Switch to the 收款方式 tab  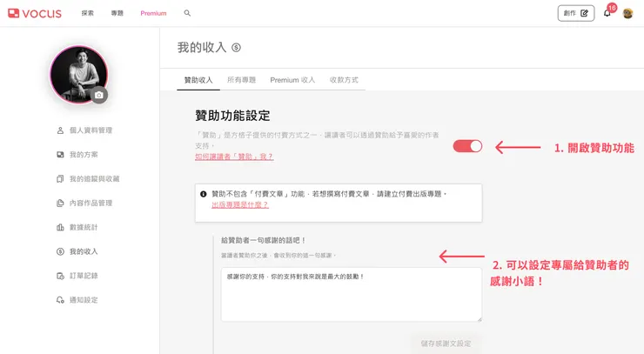click(x=344, y=80)
